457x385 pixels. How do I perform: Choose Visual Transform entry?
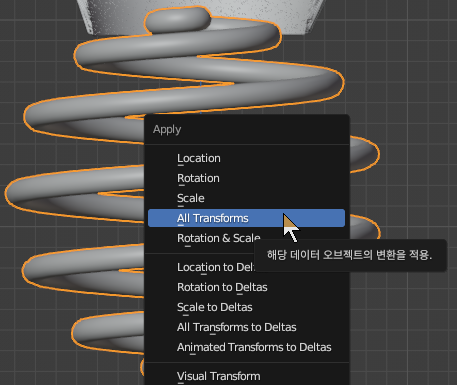coord(246,376)
